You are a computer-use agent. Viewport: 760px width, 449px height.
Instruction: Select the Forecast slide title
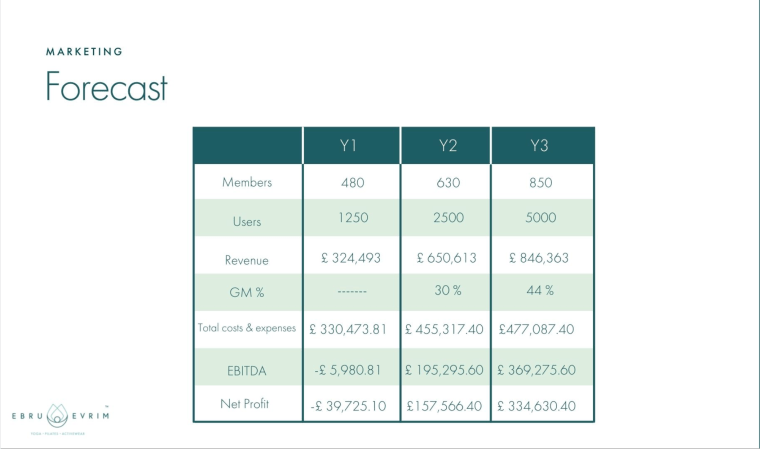click(x=106, y=88)
